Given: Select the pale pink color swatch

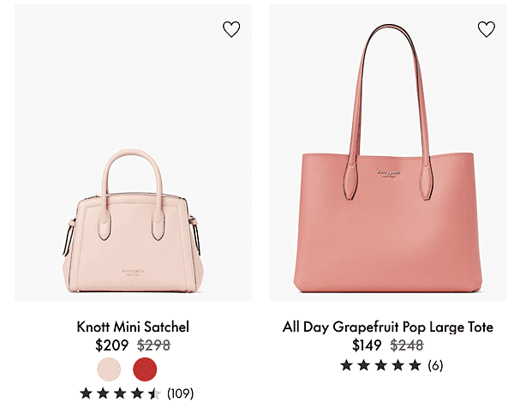Looking at the screenshot, I should coord(109,369).
